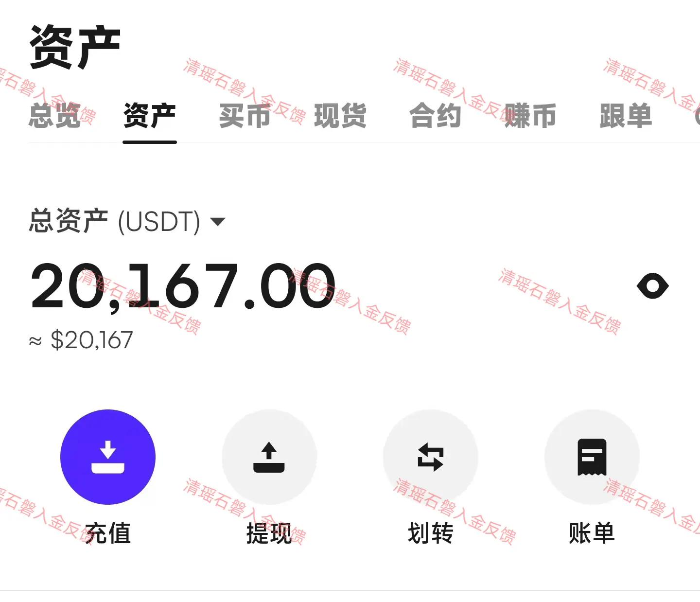Expand the USDT currency dropdown arrow
The width and height of the screenshot is (700, 602).
coord(217,222)
